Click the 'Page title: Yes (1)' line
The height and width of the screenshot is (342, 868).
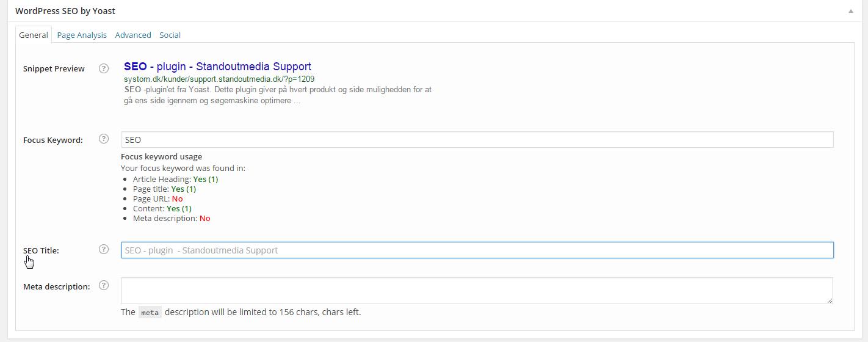pyautogui.click(x=164, y=189)
